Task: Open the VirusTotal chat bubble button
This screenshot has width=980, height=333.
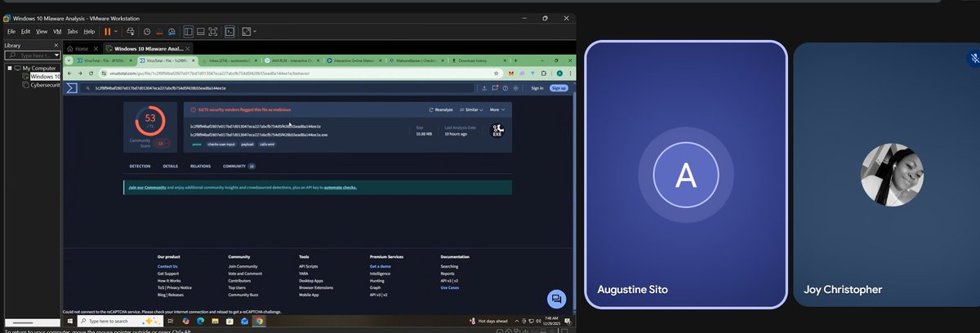Action: pyautogui.click(x=555, y=298)
